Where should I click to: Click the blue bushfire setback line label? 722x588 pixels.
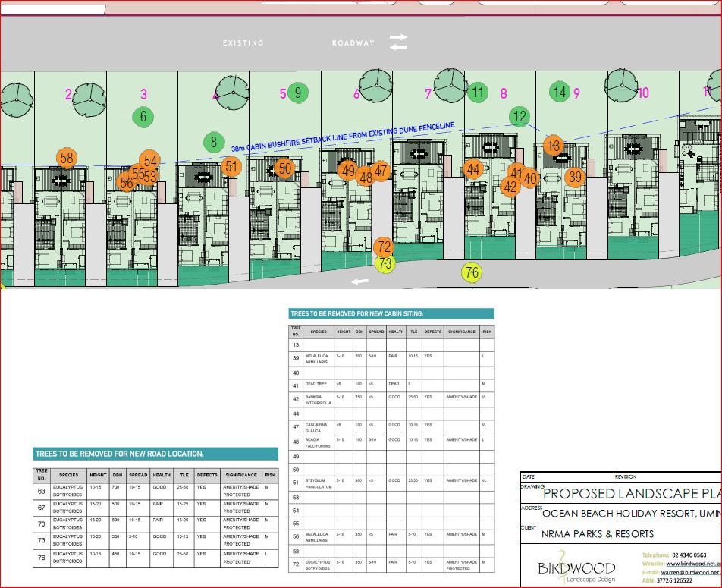click(343, 137)
